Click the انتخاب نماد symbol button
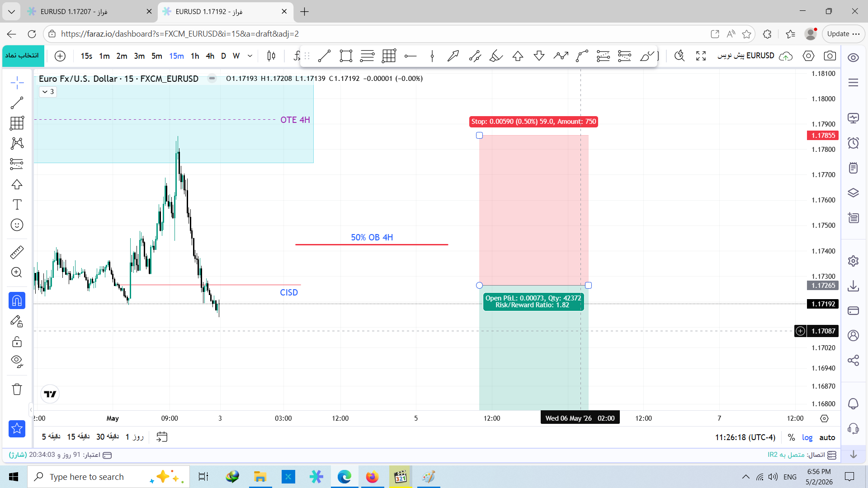868x488 pixels. pyautogui.click(x=23, y=56)
